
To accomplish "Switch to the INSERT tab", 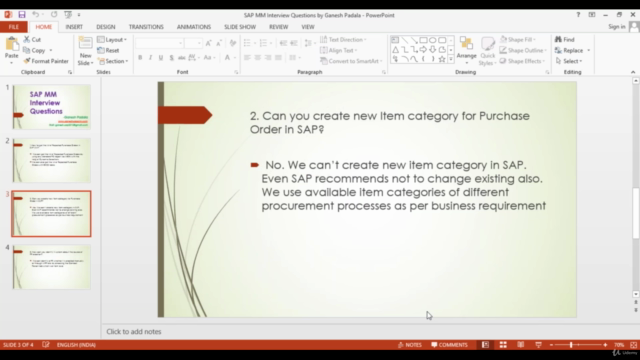I will [74, 27].
